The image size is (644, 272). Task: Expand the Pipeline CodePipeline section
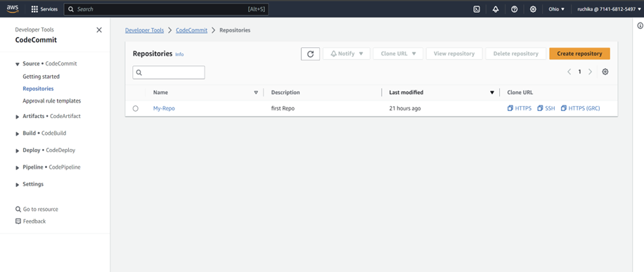point(18,168)
